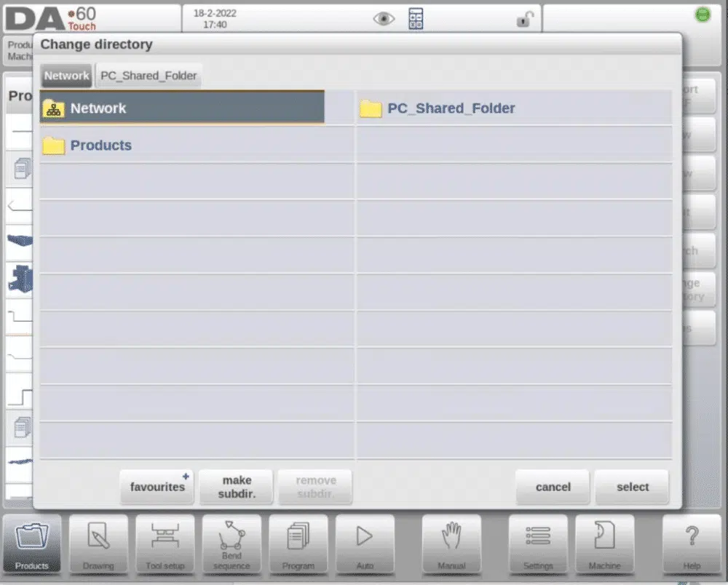Switch to Program mode

coord(298,545)
